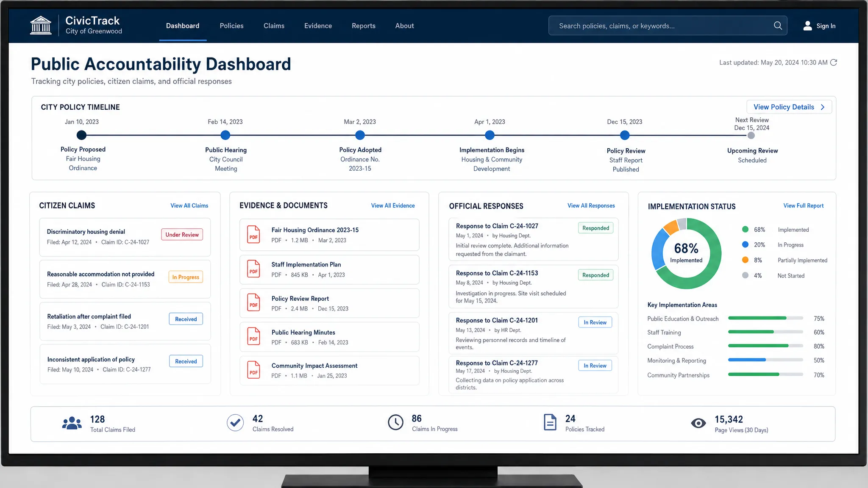Click the Sign In user icon

(808, 26)
